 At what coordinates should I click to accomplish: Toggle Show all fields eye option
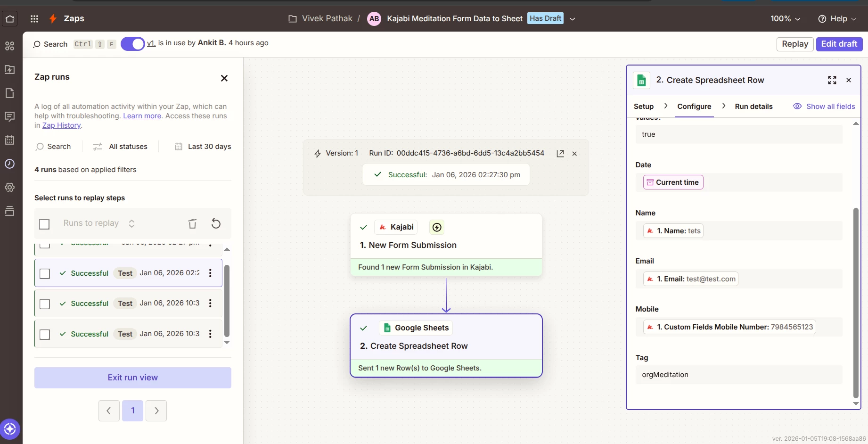click(824, 107)
